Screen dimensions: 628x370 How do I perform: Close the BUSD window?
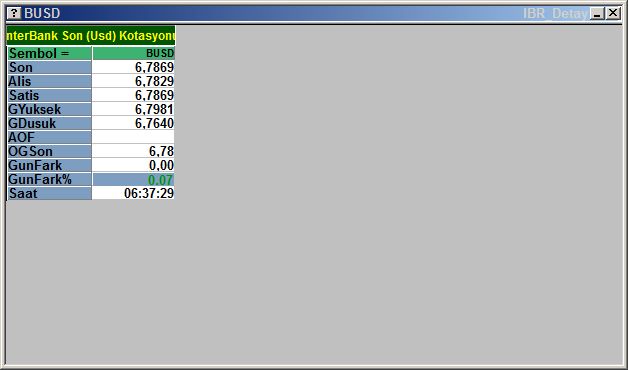tap(613, 13)
